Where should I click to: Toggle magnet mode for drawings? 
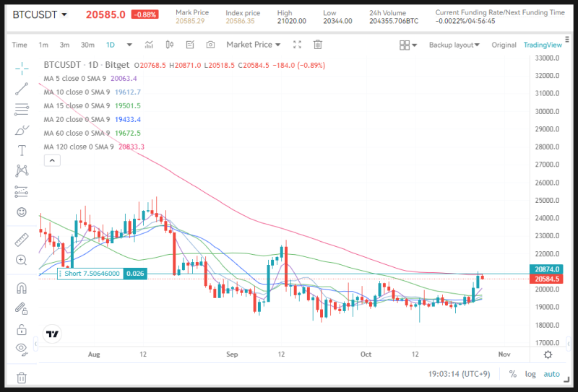coord(22,288)
